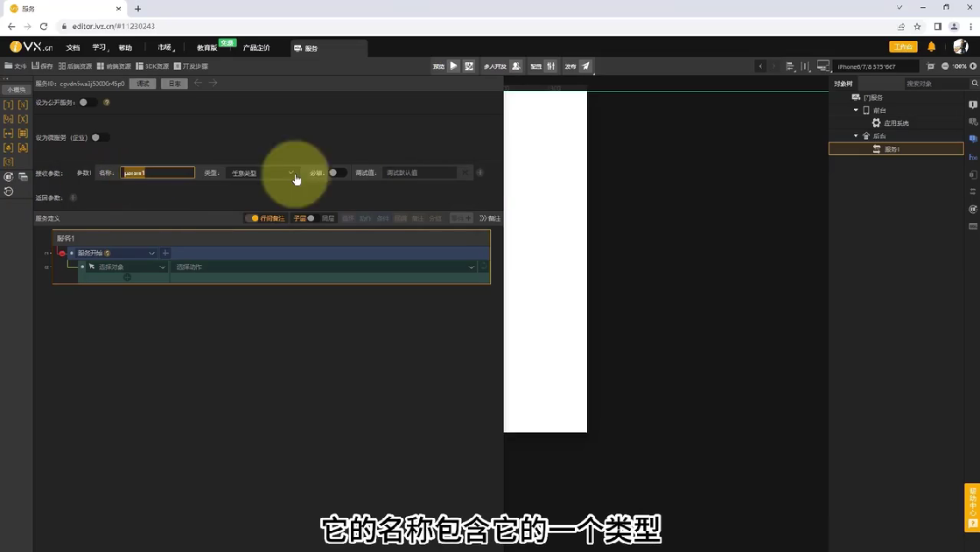Toggle the 必填 required switch
Screen dimensions: 980x552
click(x=338, y=172)
